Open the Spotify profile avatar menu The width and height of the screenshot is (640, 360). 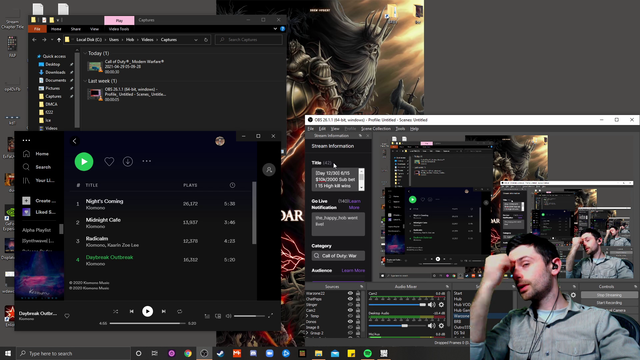pyautogui.click(x=220, y=141)
